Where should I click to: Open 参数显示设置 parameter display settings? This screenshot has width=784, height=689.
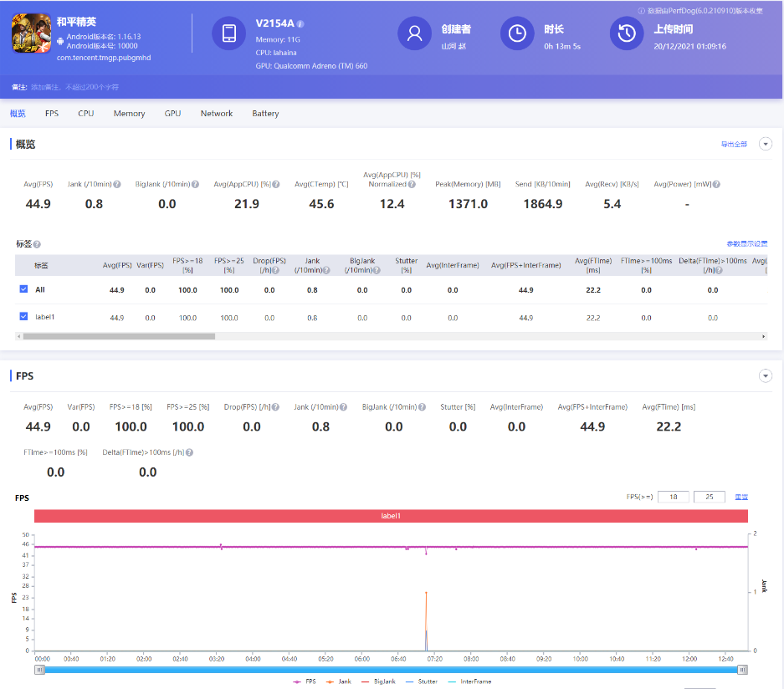click(746, 244)
